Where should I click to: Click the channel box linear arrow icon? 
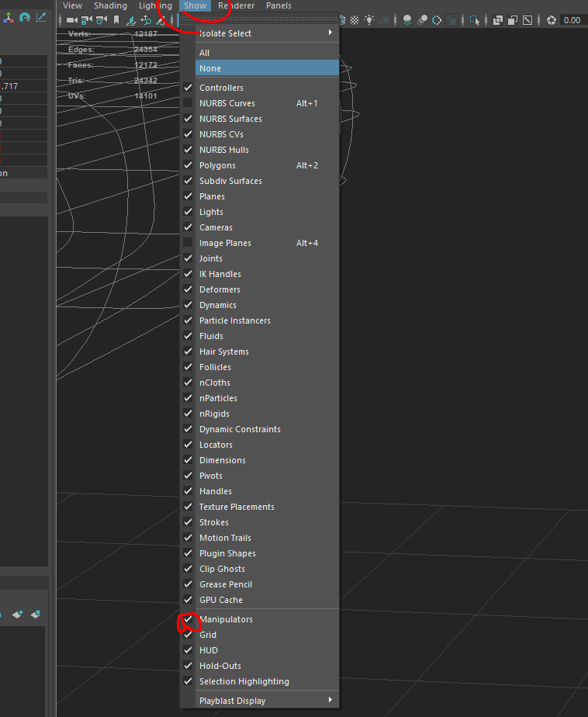[x=40, y=17]
